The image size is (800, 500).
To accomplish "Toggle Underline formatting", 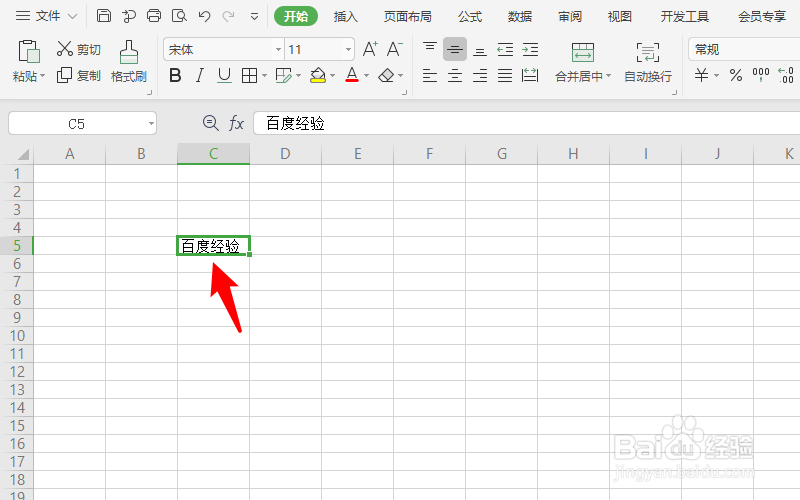I will click(224, 76).
